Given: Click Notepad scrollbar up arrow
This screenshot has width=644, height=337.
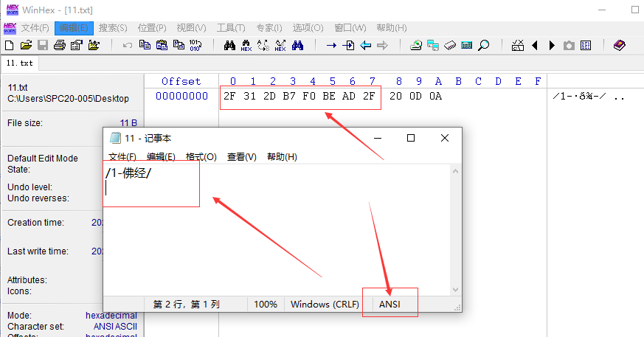Looking at the screenshot, I should pyautogui.click(x=455, y=171).
